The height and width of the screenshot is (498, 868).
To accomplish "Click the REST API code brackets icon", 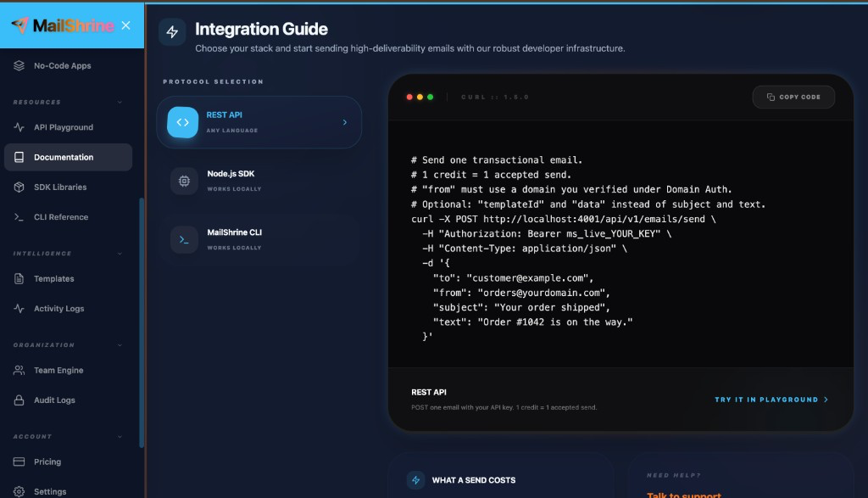I will click(x=183, y=122).
